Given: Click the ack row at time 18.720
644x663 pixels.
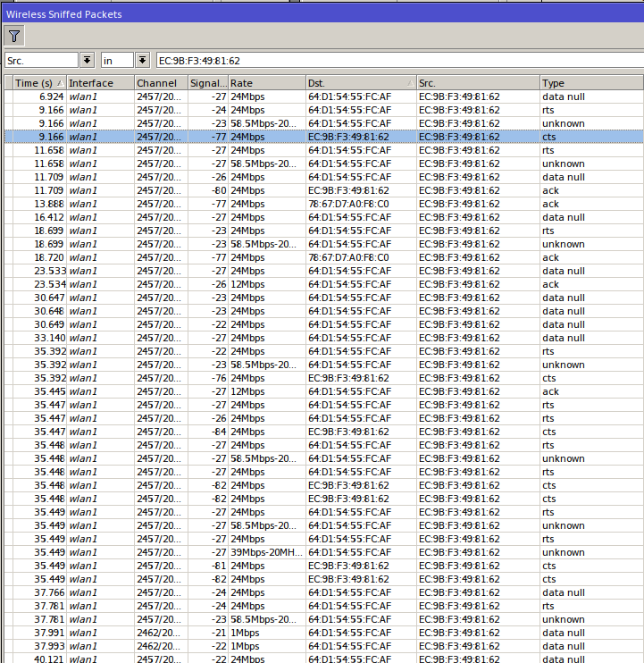Looking at the screenshot, I should pyautogui.click(x=324, y=257).
